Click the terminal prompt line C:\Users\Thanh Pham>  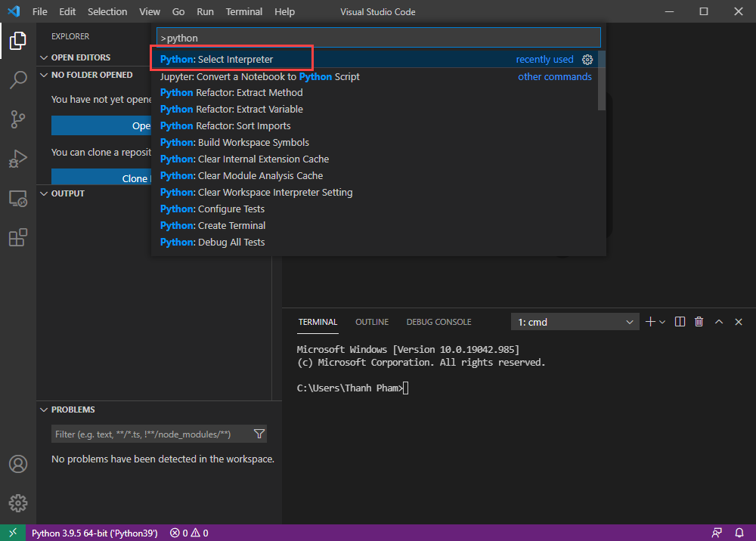(349, 388)
